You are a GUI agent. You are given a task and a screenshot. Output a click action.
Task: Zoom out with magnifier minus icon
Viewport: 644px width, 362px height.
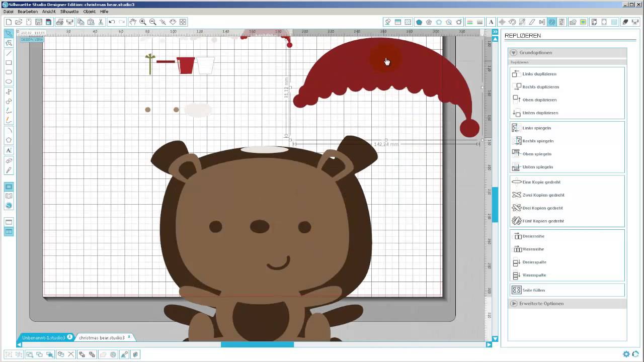coord(153,22)
